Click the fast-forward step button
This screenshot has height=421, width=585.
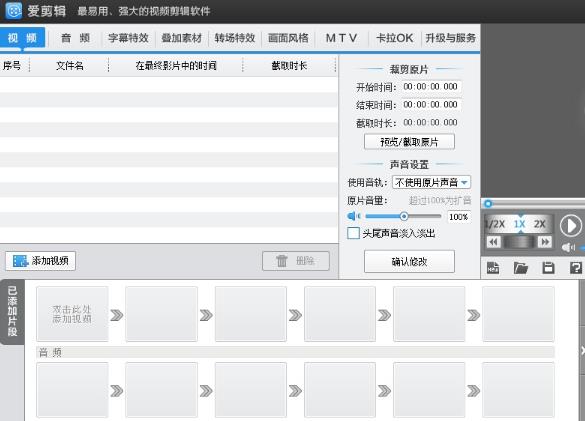(x=545, y=242)
